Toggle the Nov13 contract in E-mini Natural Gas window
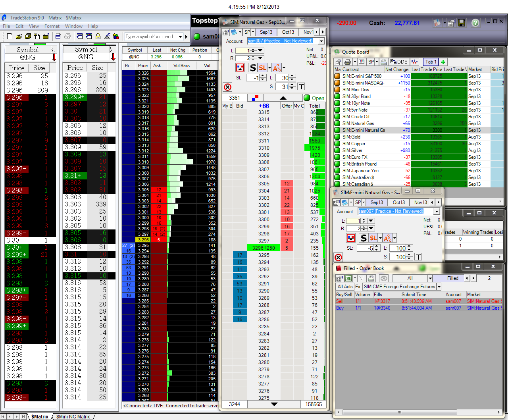508x420 pixels. (x=421, y=202)
